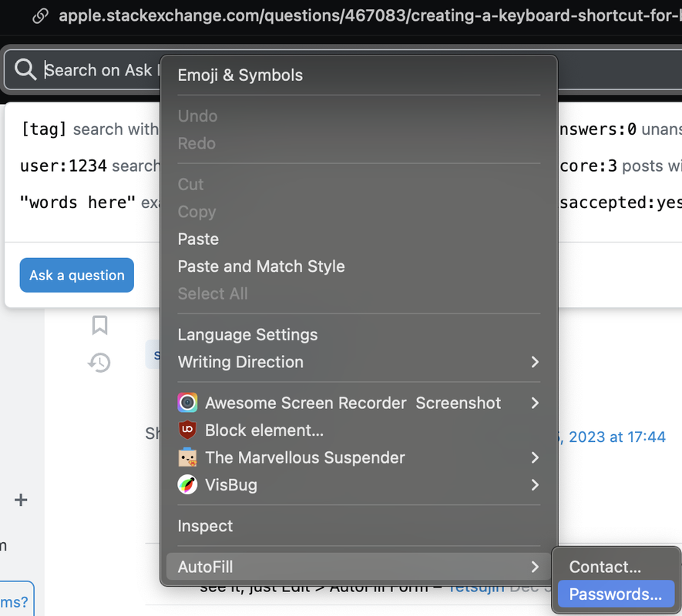This screenshot has height=616, width=682.
Task: Select Passwords… in AutoFill submenu
Action: pyautogui.click(x=616, y=594)
